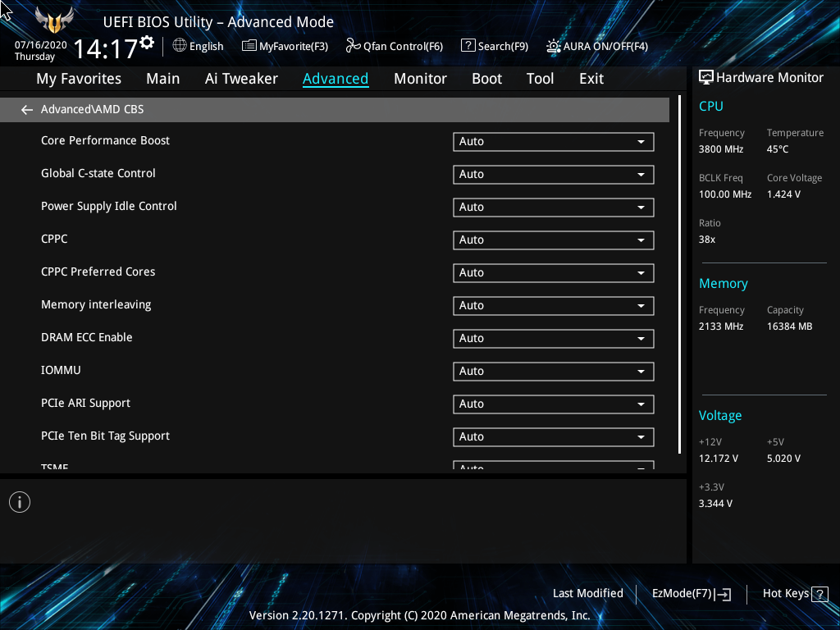The height and width of the screenshot is (630, 840).
Task: Click the Hardware Monitor screen icon
Action: click(x=706, y=78)
